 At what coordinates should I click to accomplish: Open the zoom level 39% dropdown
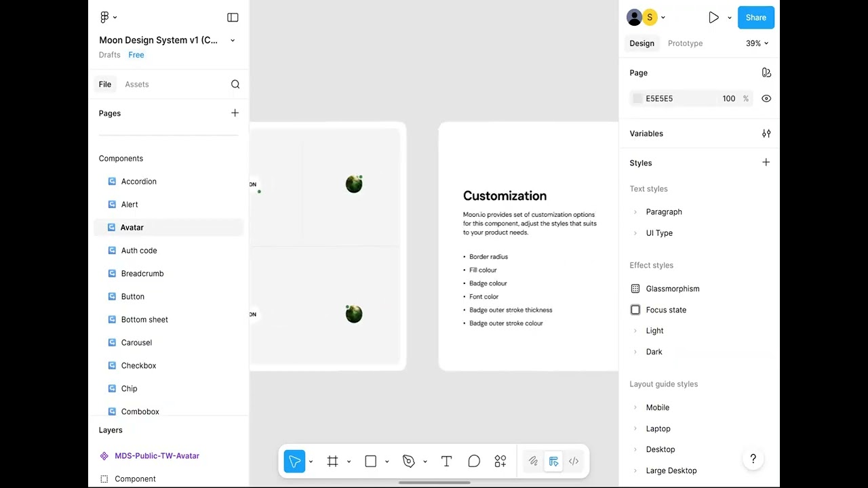tap(757, 43)
